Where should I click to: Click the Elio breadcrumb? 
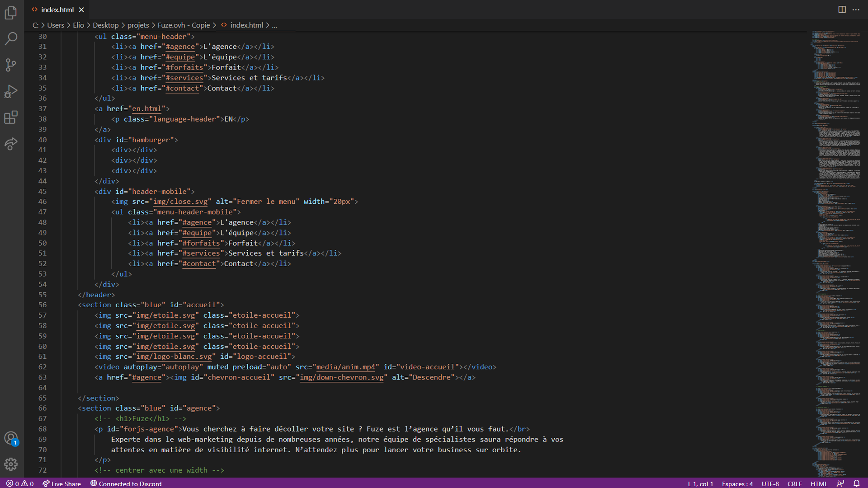tap(78, 25)
